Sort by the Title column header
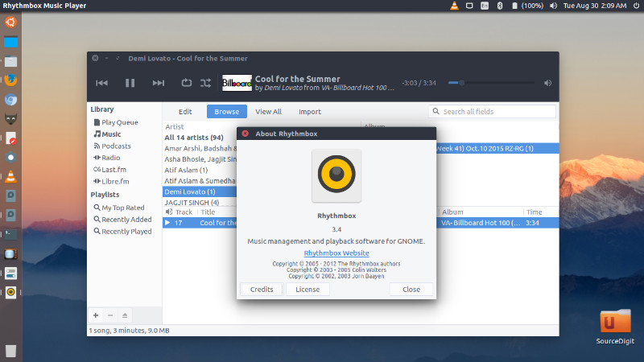Screen dimensions: 644x362 (x=208, y=212)
